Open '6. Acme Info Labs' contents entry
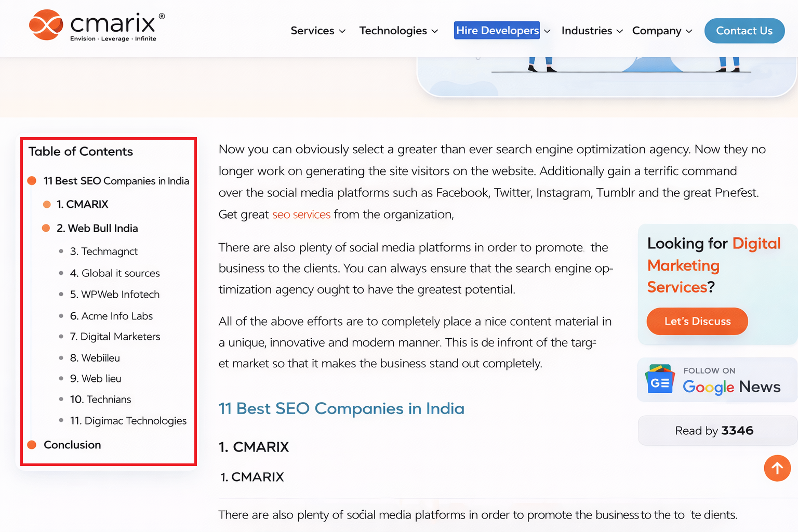Screen dimensions: 798x532 point(111,316)
